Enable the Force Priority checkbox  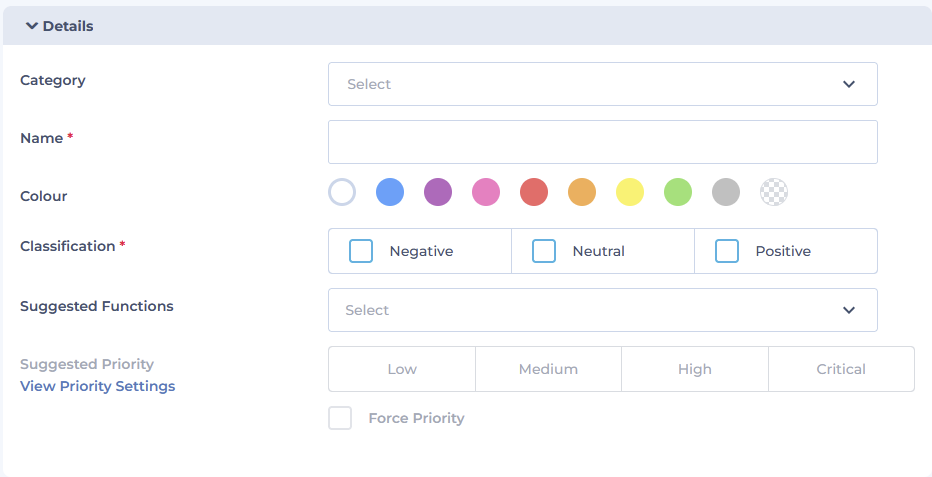(340, 418)
